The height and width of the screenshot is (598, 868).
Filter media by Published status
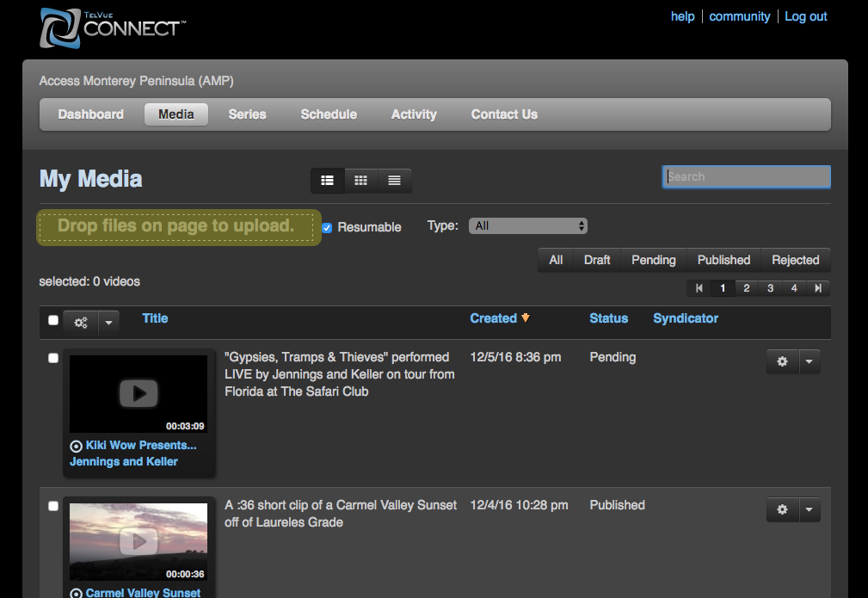click(x=724, y=260)
